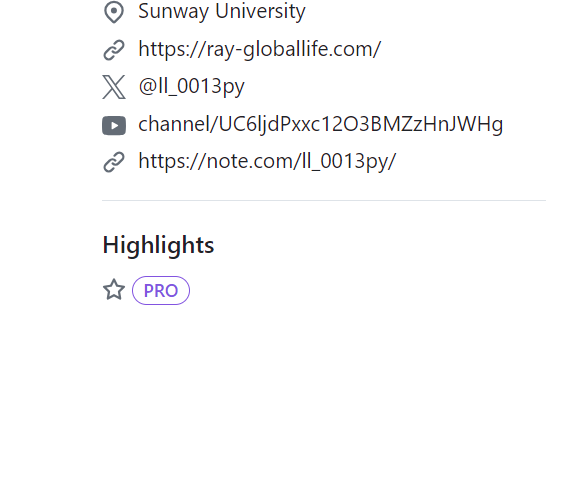The height and width of the screenshot is (485, 581).
Task: Visit the ll_0013py account on X
Action: 191,87
